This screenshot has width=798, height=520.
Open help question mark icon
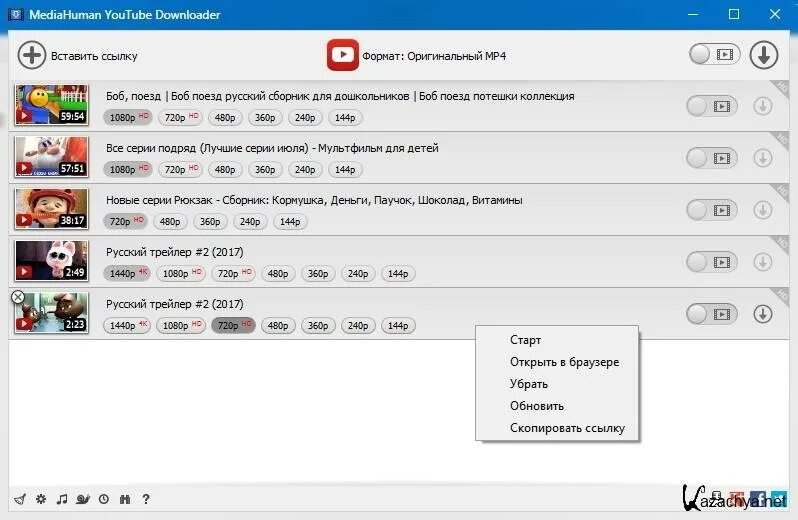[x=146, y=499]
